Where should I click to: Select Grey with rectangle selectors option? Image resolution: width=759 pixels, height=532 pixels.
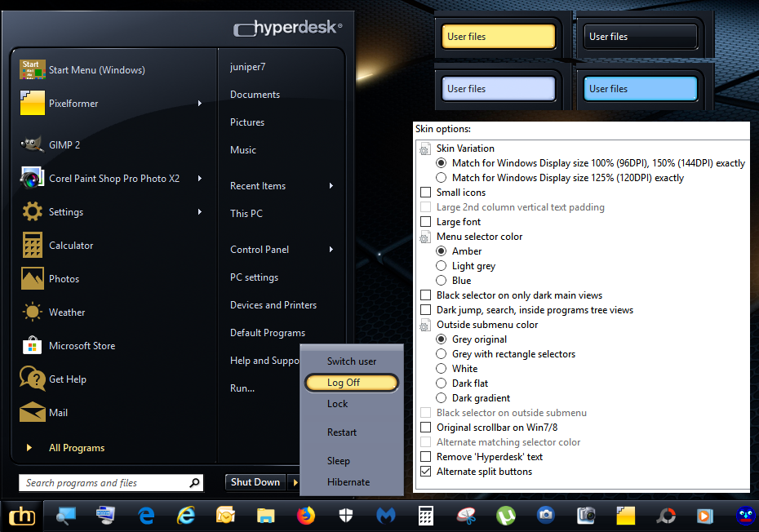tap(441, 354)
